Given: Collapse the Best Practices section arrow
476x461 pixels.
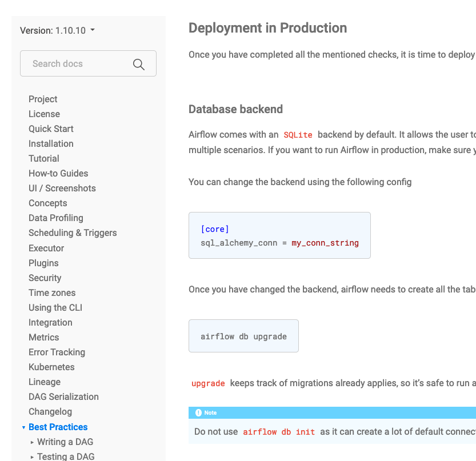Looking at the screenshot, I should click(x=23, y=427).
